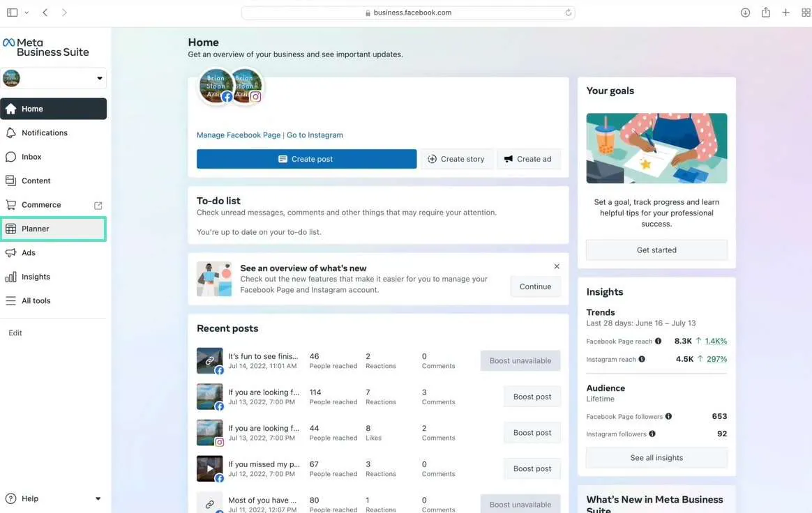Follow the Manage Facebook Page link
Viewport: 812px width, 513px height.
click(238, 135)
